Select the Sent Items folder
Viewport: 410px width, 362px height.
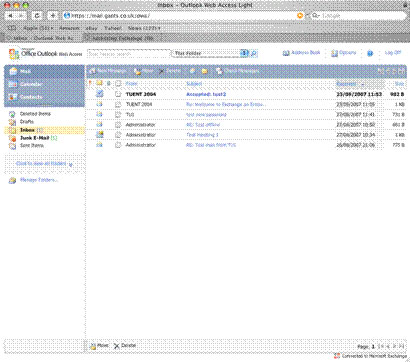click(32, 146)
